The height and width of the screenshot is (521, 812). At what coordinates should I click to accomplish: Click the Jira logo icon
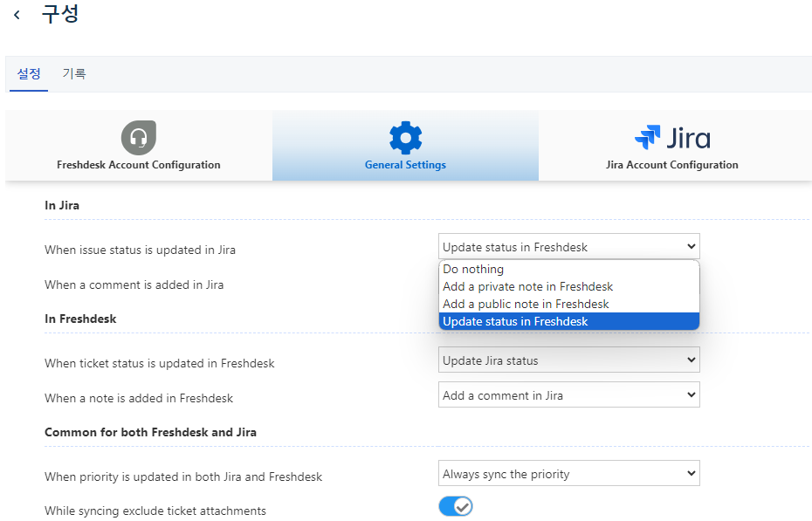coord(672,138)
